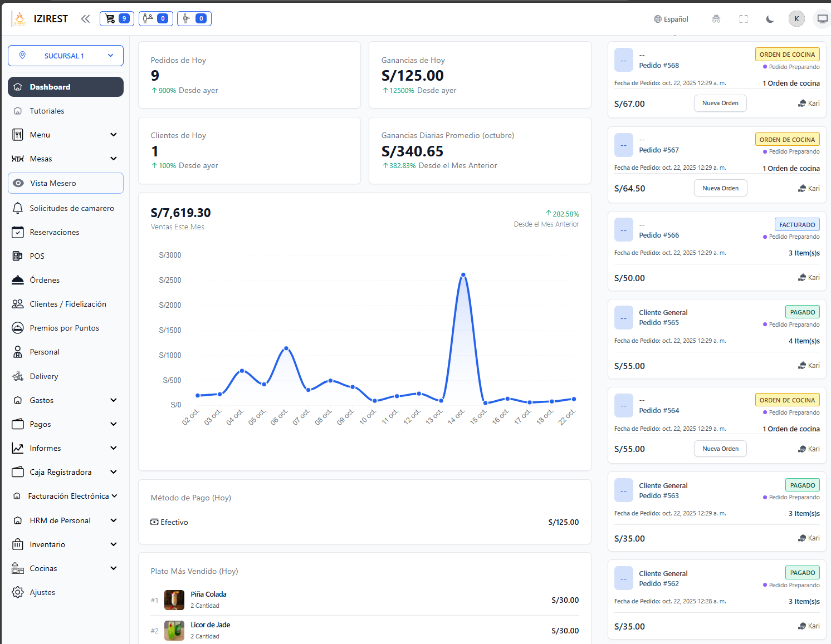The width and height of the screenshot is (831, 644).
Task: Click Nueva Orden for Pedido #568
Action: (720, 103)
